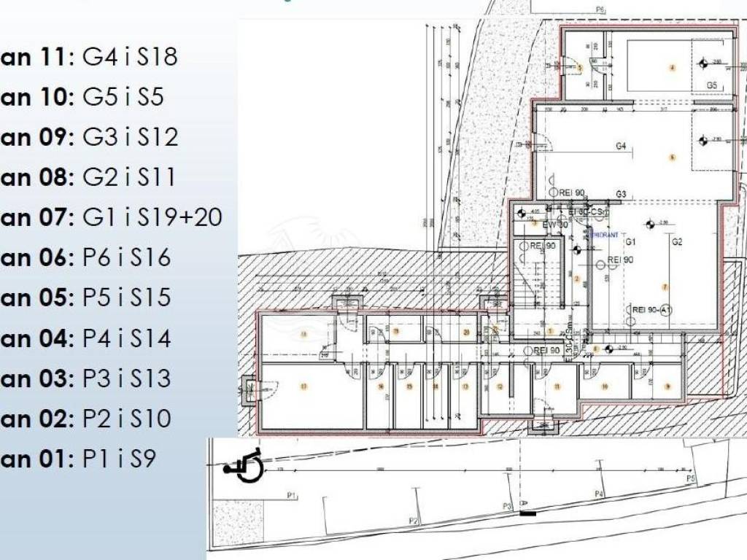Click the EW 30 label on plan
Image resolution: width=747 pixels, height=560 pixels.
tap(554, 225)
